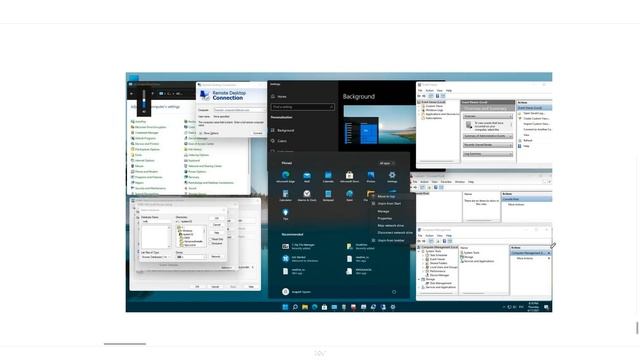Open Drives dropdown in database dialog
640x360 pixels.
point(204,257)
